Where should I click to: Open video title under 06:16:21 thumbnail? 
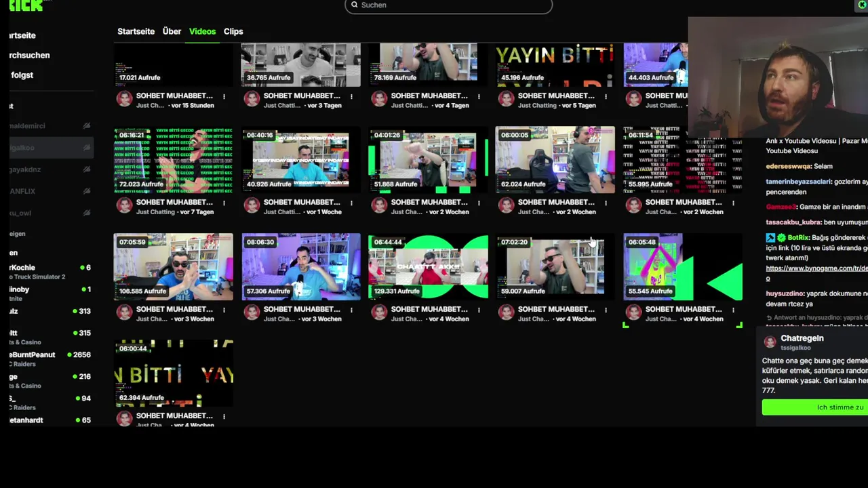click(x=174, y=202)
